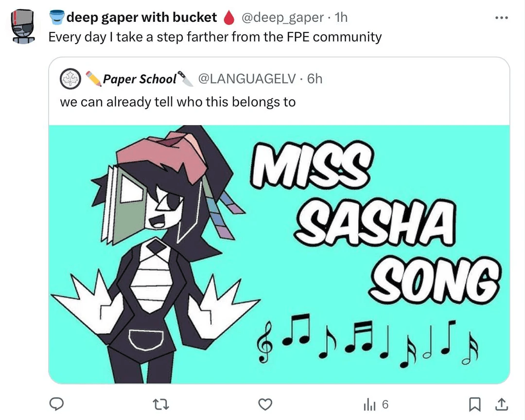Click the reply speech bubble icon
525x420 pixels.
pos(58,404)
